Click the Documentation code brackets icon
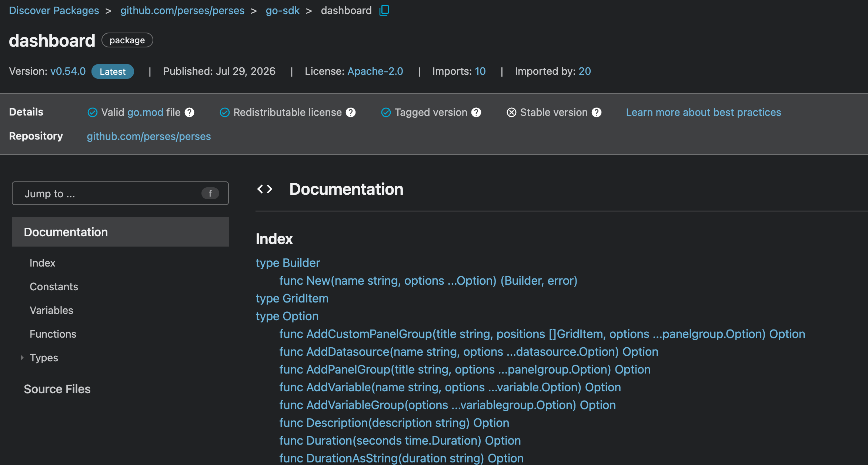This screenshot has height=465, width=868. click(x=265, y=189)
